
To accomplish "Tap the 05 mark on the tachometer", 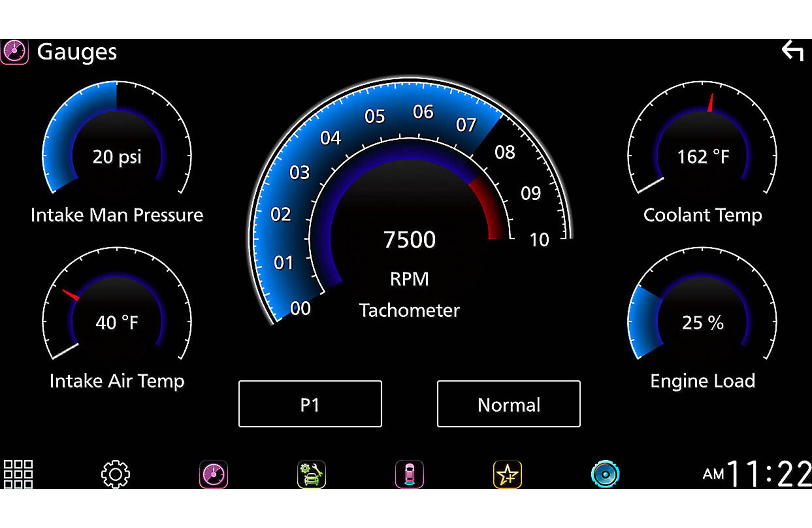I will pos(375,116).
